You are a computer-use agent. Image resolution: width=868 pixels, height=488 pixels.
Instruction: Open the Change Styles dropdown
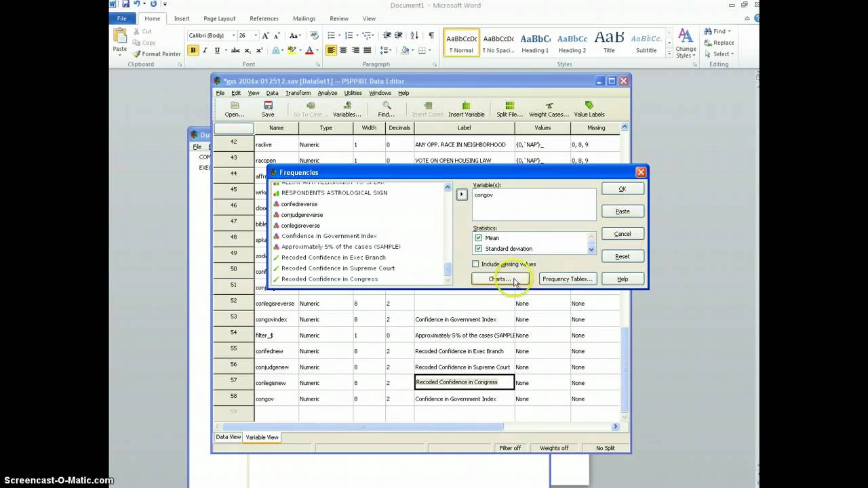pos(686,43)
